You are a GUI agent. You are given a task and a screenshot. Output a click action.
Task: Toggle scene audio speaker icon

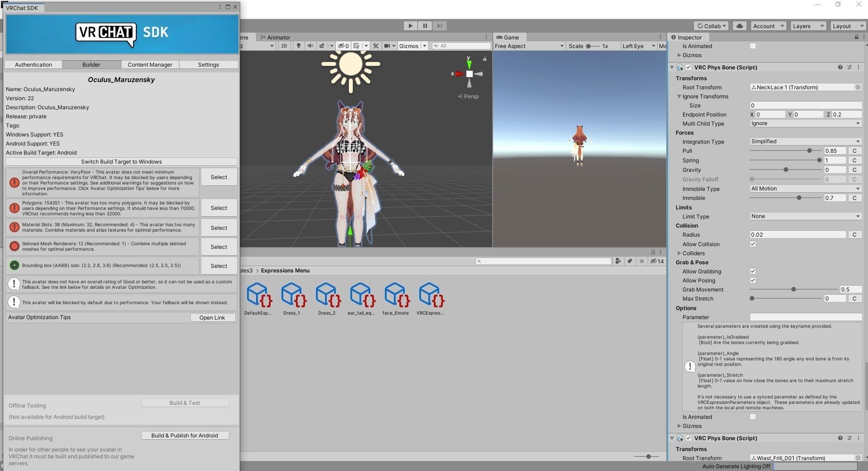coord(310,46)
